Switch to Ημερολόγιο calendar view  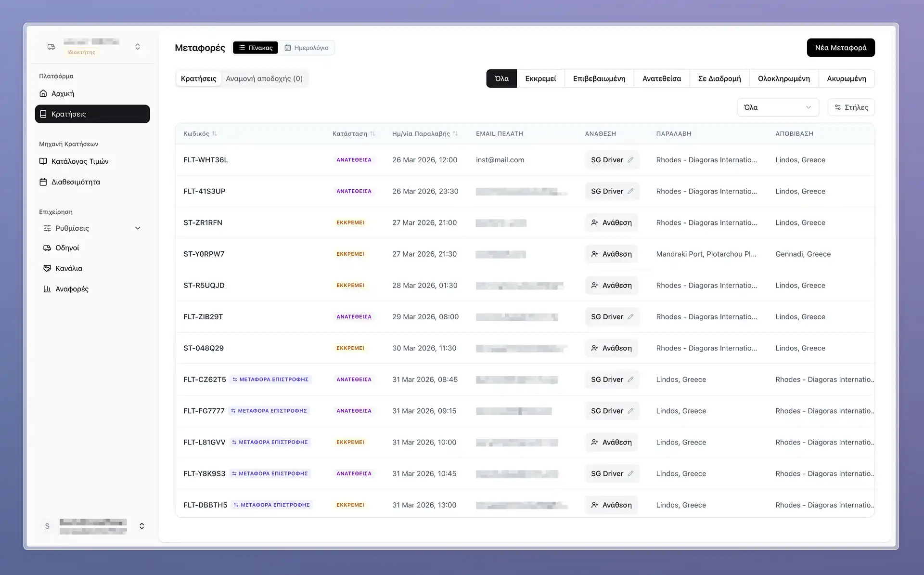click(x=307, y=48)
